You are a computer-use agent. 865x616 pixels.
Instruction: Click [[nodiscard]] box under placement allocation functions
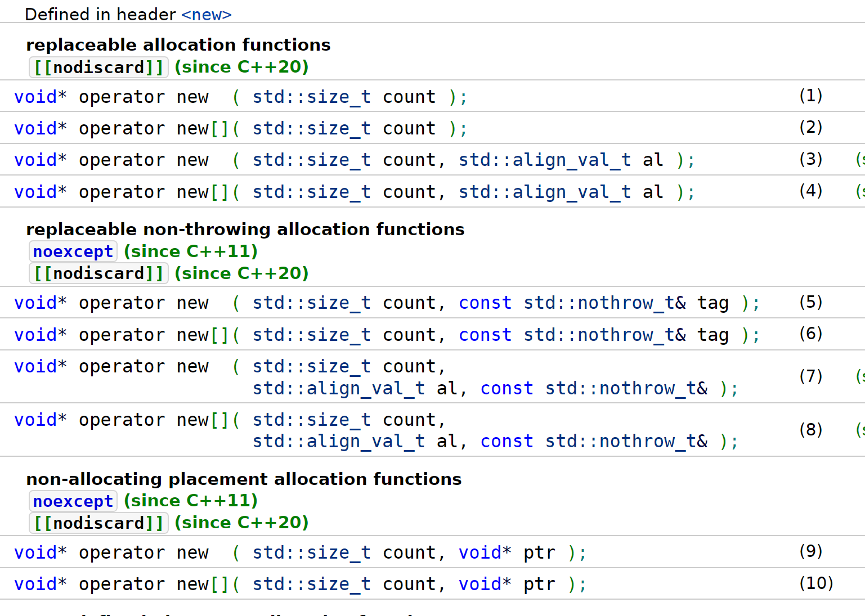pos(98,523)
